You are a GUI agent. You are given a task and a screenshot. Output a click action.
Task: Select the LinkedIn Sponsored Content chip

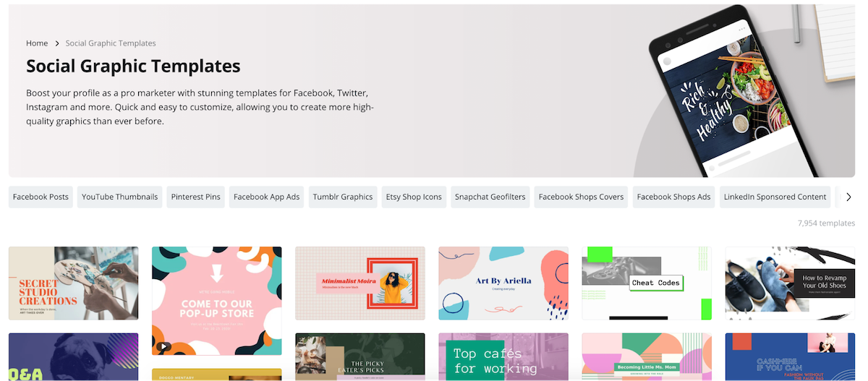[775, 197]
